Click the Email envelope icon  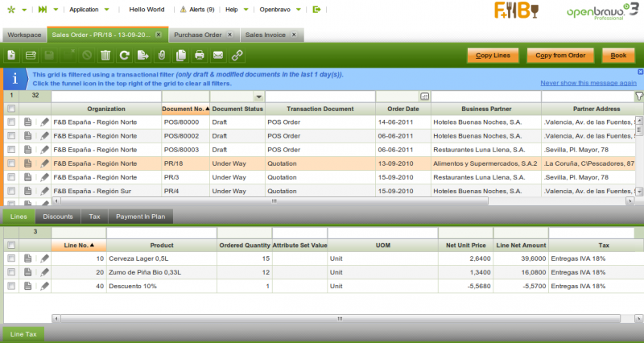coord(217,56)
